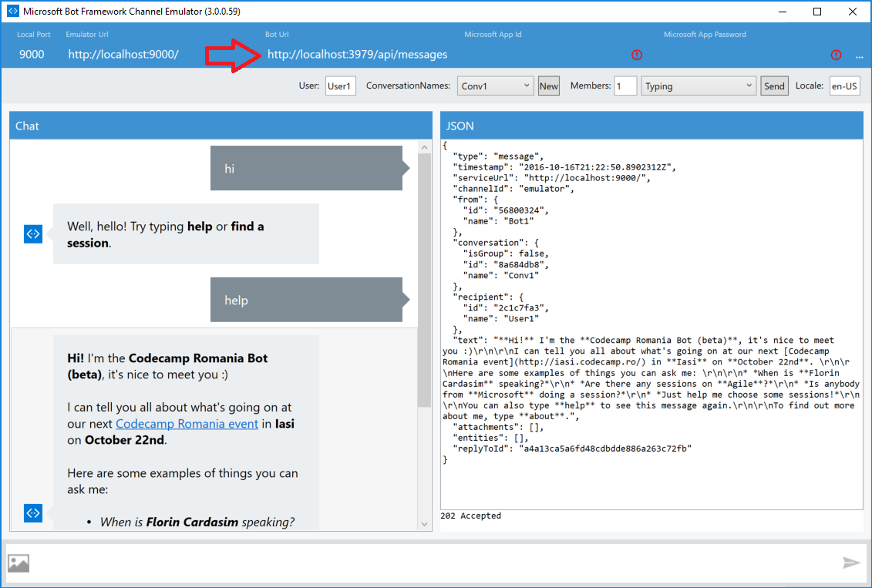Click the Send activity button
This screenshot has height=588, width=872.
(x=774, y=86)
